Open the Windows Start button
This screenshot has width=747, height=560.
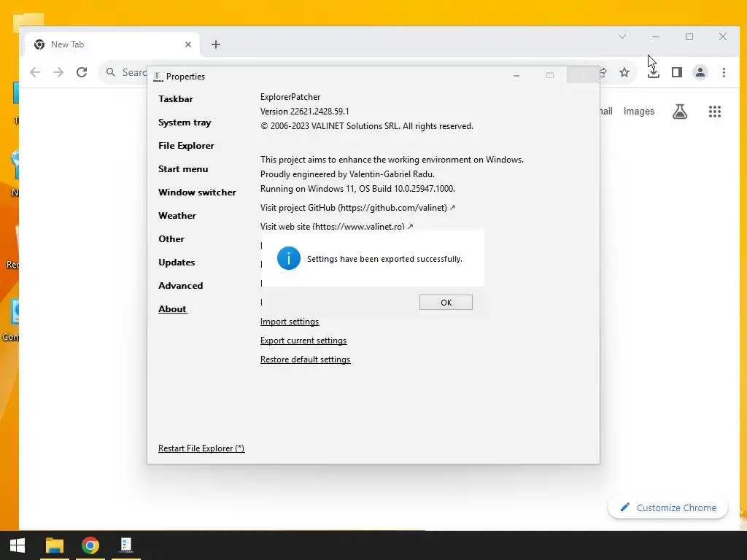[x=18, y=545]
